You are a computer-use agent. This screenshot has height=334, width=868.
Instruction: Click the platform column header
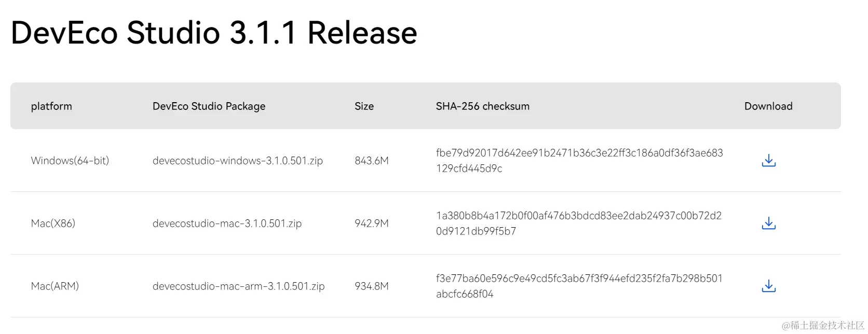[51, 106]
